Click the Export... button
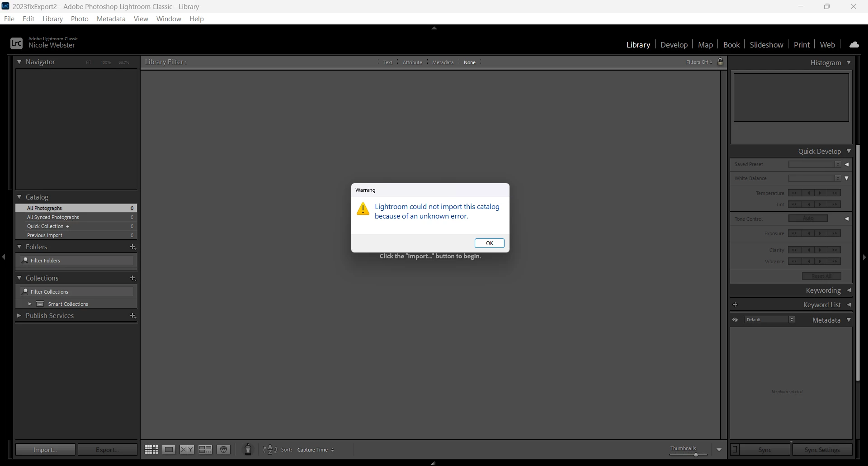Image resolution: width=868 pixels, height=466 pixels. pos(108,450)
